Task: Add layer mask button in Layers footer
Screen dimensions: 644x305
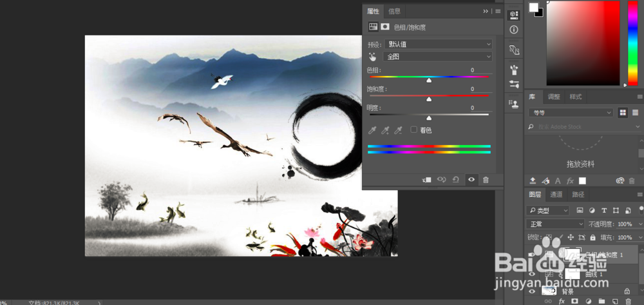Action: click(x=574, y=301)
